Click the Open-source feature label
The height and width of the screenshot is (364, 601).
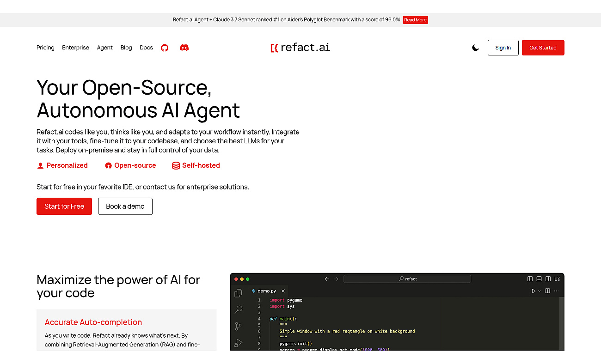130,165
